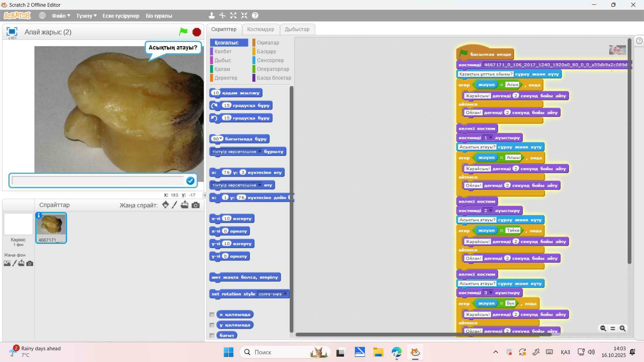644x362 pixels.
Task: Click the full screen stage icon
Action: tap(12, 32)
